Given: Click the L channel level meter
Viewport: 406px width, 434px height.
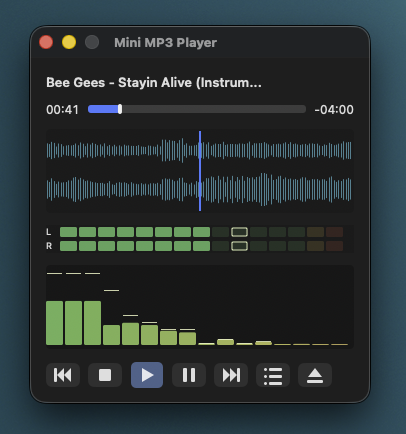Looking at the screenshot, I should (201, 232).
